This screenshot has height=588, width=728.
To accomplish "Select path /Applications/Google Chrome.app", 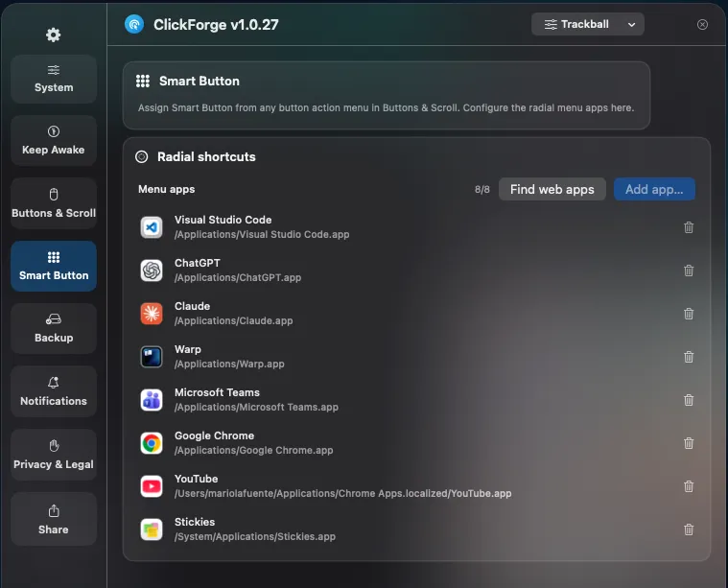I will [x=253, y=451].
